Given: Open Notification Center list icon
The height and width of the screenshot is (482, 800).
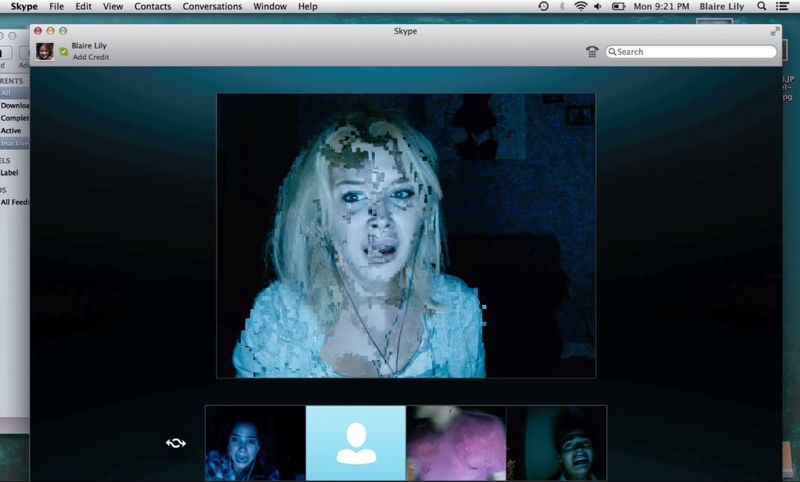Looking at the screenshot, I should point(782,7).
